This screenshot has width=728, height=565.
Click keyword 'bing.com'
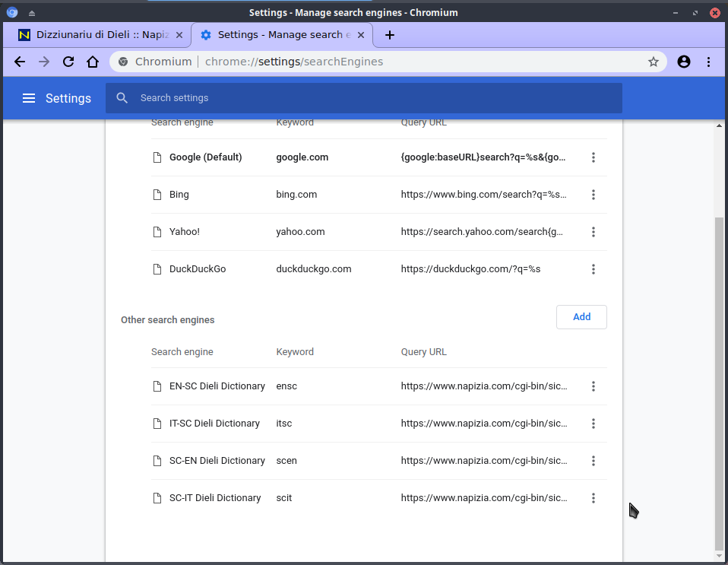(x=296, y=195)
